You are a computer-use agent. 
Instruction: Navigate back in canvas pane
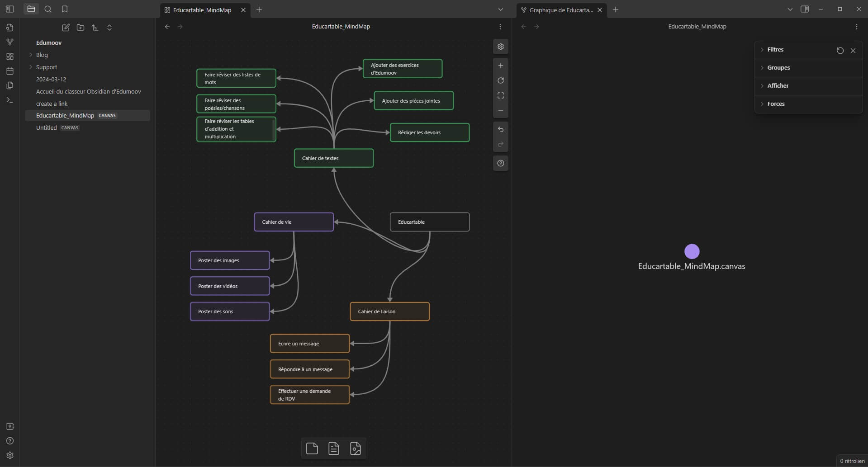[x=167, y=27]
